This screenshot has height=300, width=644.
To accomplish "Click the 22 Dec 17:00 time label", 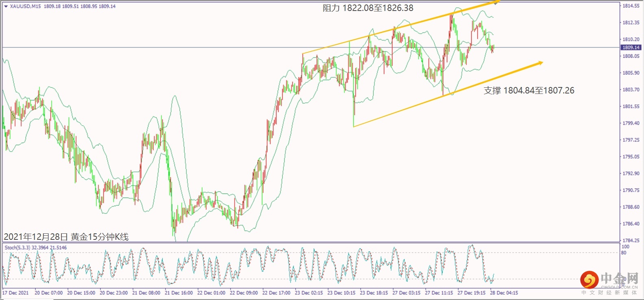I will point(276,293).
